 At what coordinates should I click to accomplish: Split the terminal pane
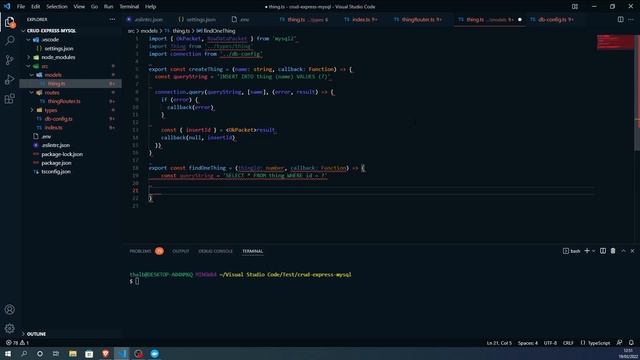(x=603, y=251)
